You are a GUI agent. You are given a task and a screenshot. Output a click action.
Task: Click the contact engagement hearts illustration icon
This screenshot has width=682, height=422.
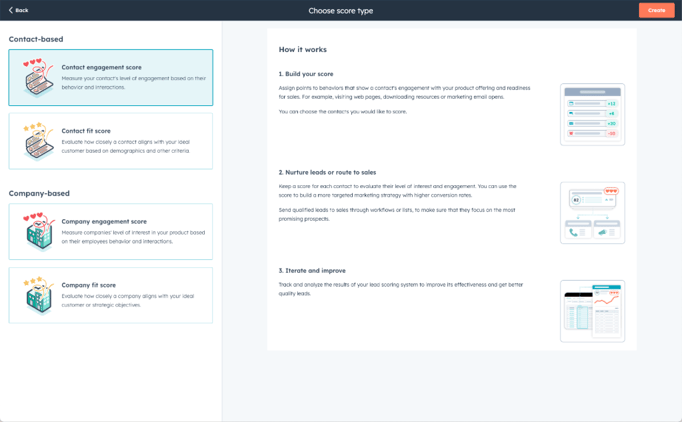point(38,77)
